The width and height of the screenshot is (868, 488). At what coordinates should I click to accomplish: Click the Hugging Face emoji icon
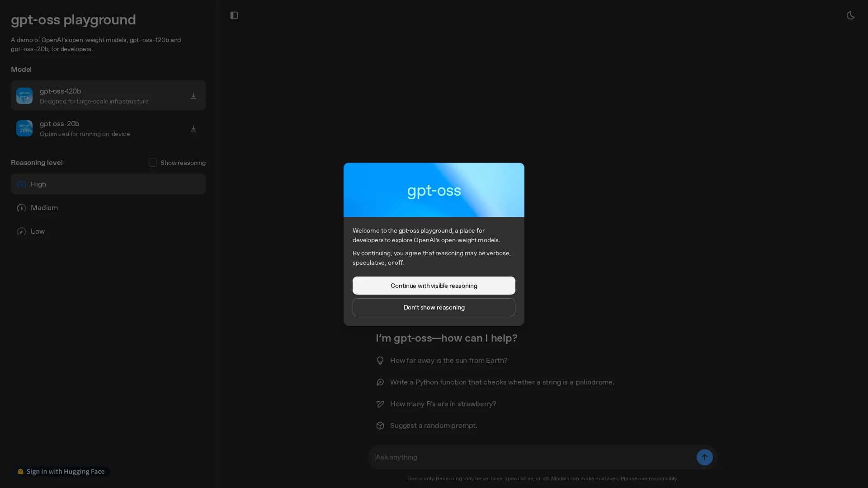[20, 472]
